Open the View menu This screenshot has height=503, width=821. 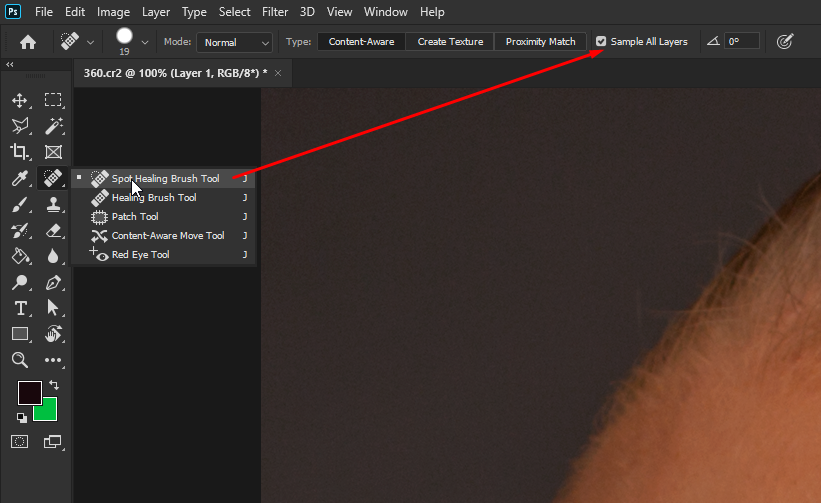tap(339, 12)
